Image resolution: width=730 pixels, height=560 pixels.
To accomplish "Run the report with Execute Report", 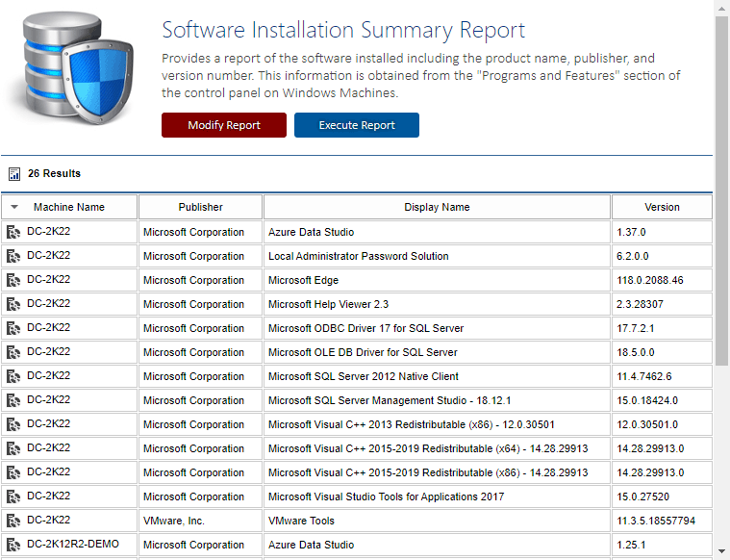I will 357,125.
